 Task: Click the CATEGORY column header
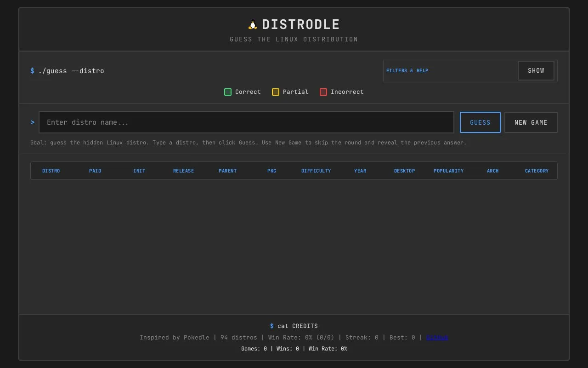coord(537,171)
